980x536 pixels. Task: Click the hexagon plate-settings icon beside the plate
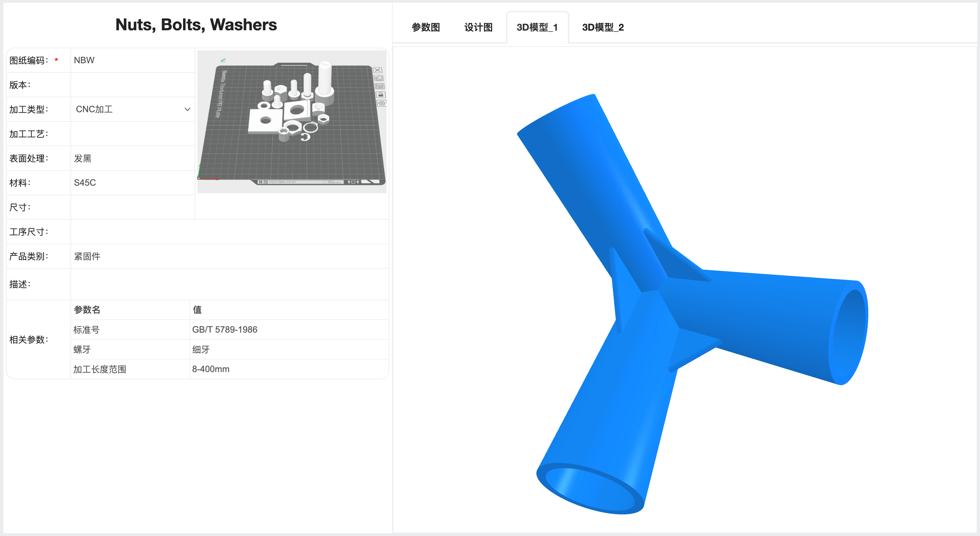(381, 103)
